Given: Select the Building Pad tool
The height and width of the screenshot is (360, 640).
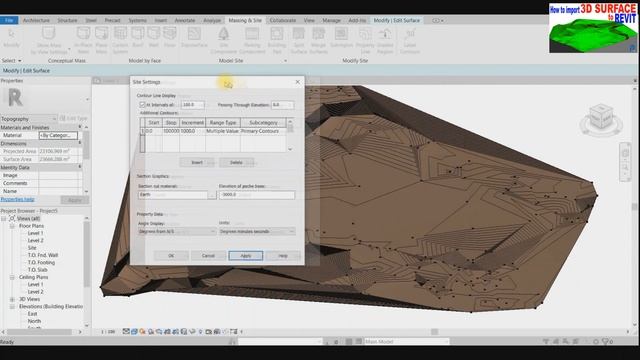Looking at the screenshot, I should click(277, 33).
